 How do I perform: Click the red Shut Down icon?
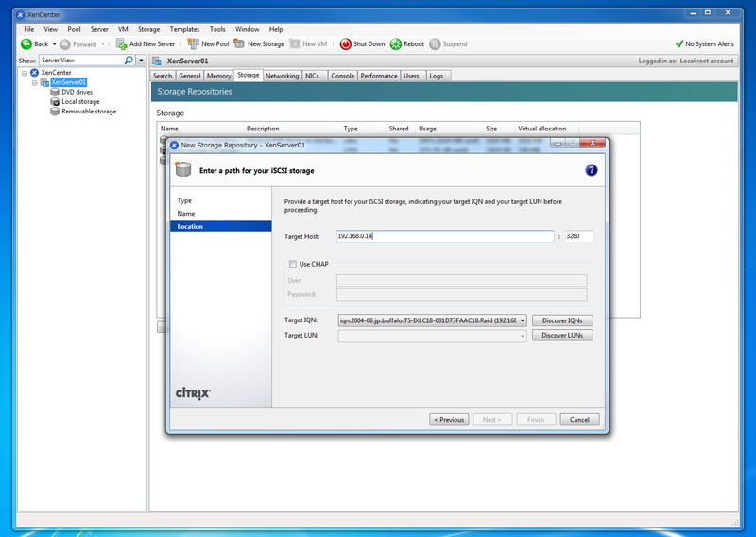(x=345, y=43)
